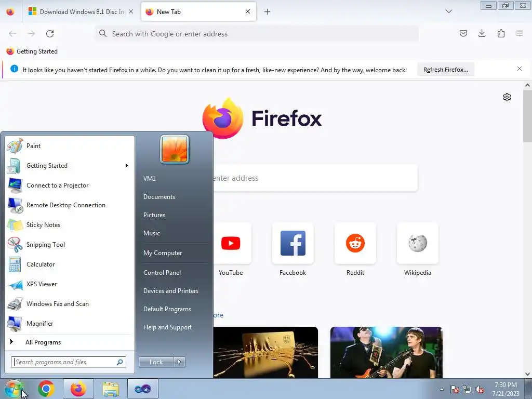
Task: Open File Explorer from taskbar
Action: point(111,389)
